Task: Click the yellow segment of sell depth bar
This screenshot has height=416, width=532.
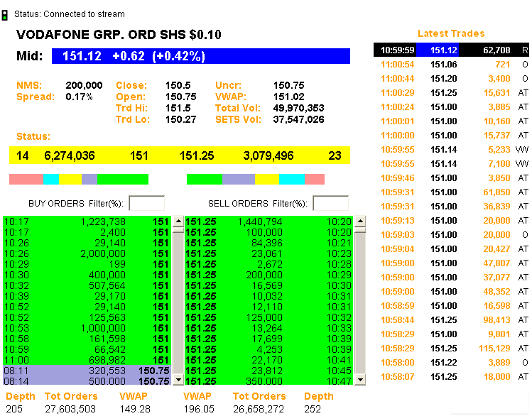Action: (x=267, y=179)
